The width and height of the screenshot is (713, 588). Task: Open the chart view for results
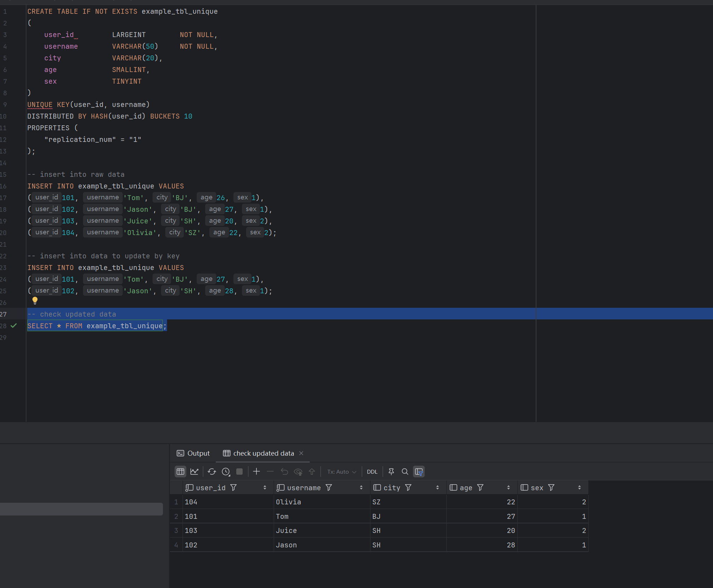point(194,472)
